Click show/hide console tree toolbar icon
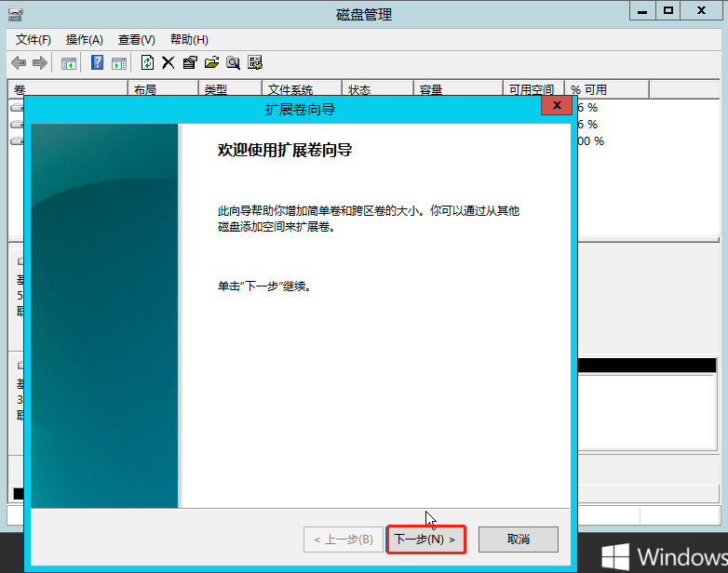728x573 pixels. 69,63
